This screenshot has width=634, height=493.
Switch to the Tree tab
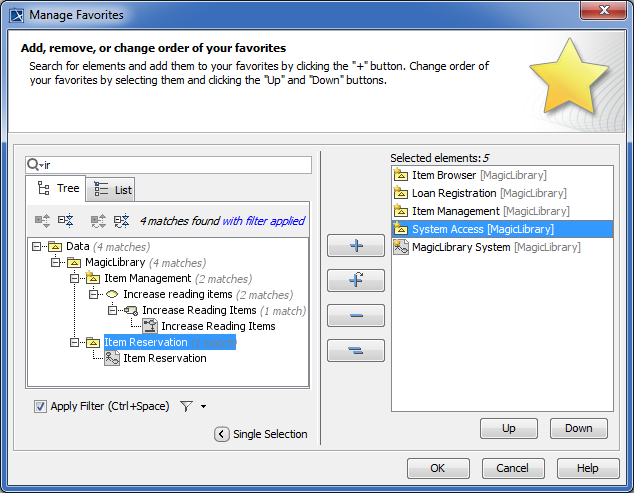click(56, 188)
